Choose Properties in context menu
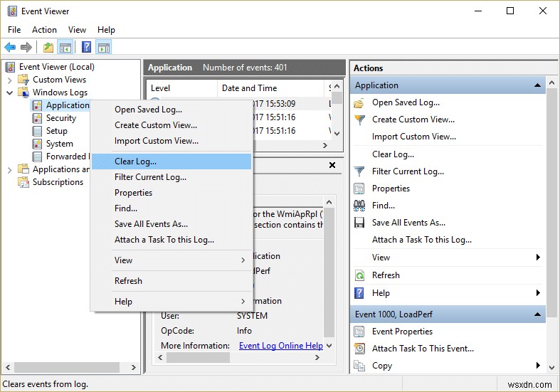The image size is (560, 392). pyautogui.click(x=171, y=193)
